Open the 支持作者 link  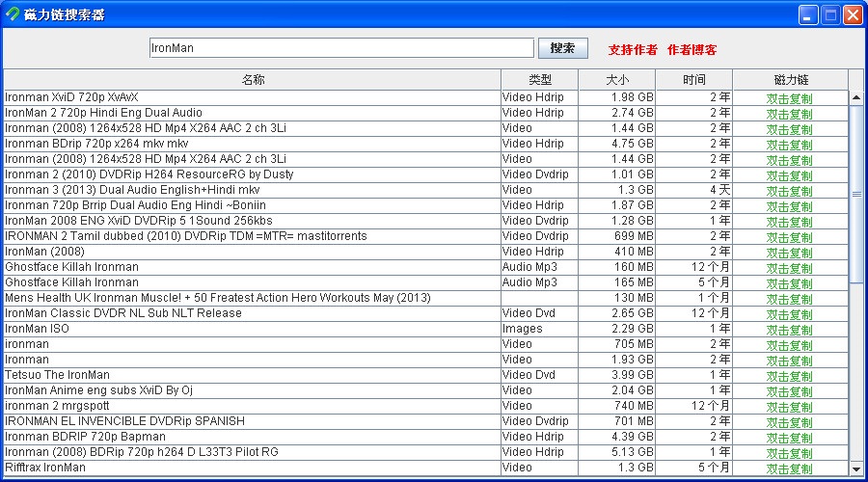click(633, 49)
